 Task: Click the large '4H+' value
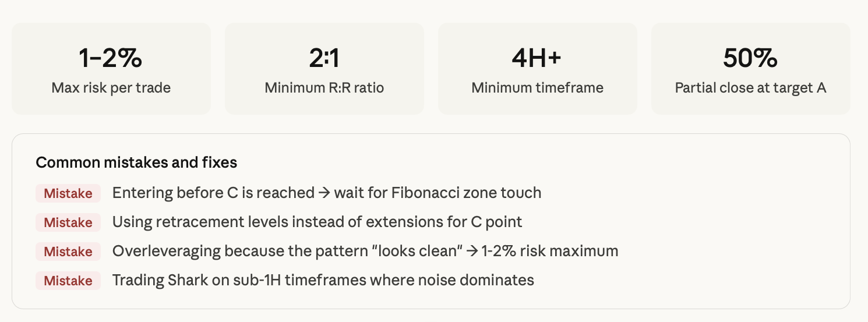tap(537, 58)
